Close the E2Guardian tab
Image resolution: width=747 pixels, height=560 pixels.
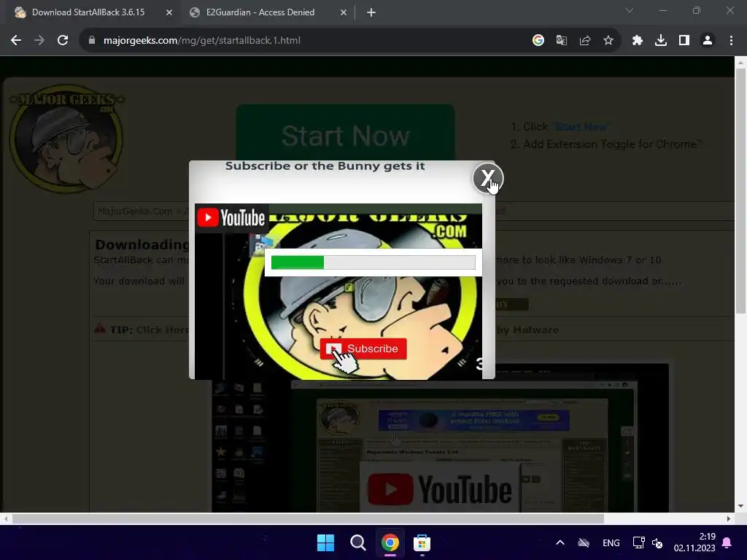tap(344, 12)
